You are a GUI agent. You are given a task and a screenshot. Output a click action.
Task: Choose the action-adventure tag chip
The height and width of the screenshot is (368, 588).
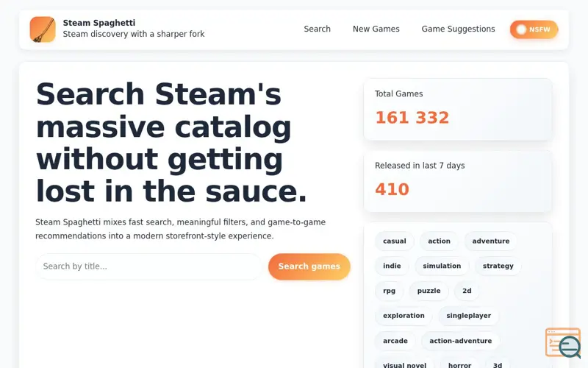tap(461, 341)
